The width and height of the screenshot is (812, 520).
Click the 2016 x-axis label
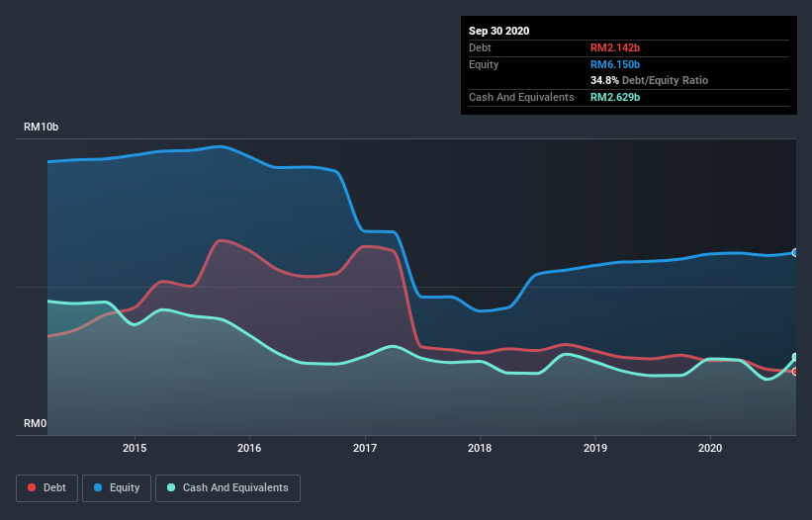(x=249, y=448)
